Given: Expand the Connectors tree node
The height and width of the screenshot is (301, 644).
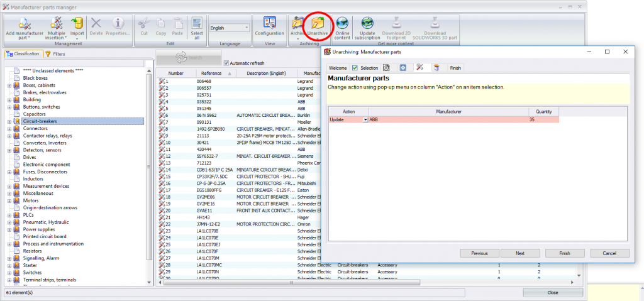Looking at the screenshot, I should click(x=9, y=129).
